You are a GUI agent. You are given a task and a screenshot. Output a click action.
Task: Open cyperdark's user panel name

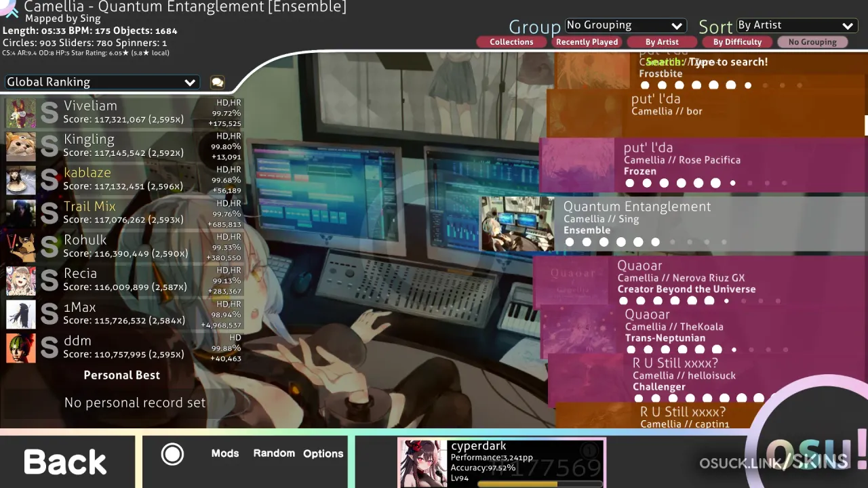pyautogui.click(x=479, y=446)
